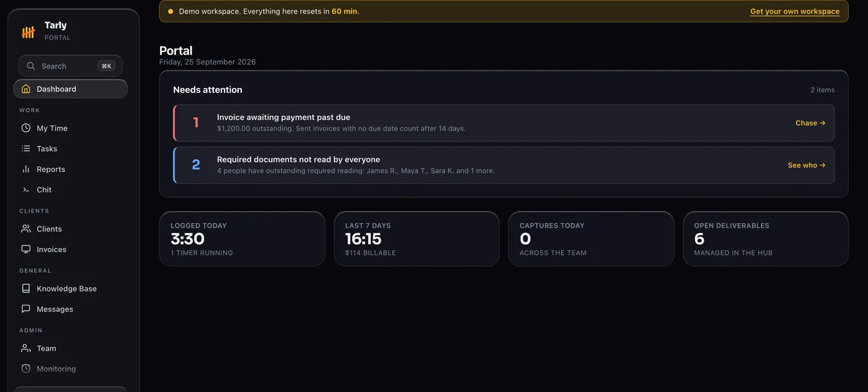Click the Chit terminal icon
This screenshot has height=392, width=868.
26,189
